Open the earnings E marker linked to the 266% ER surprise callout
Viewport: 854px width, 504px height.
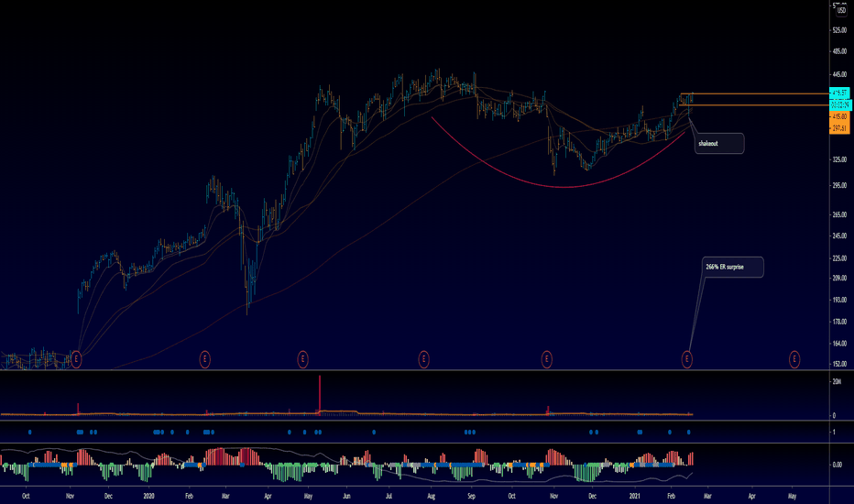tap(687, 359)
